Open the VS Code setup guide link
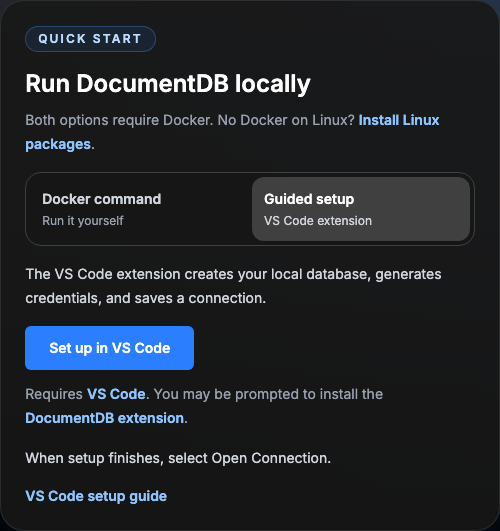This screenshot has height=531, width=500. pyautogui.click(x=96, y=496)
